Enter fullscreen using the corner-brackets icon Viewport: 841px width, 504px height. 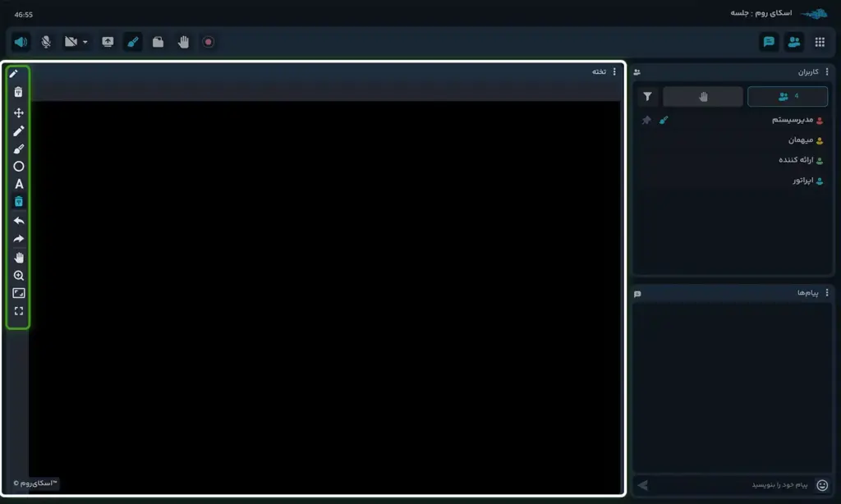click(x=19, y=311)
